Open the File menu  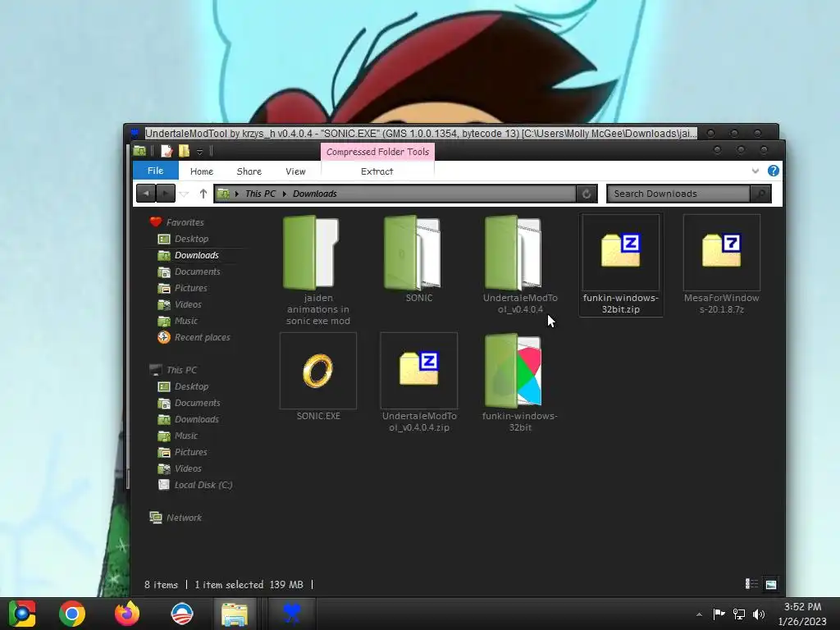[x=155, y=171]
